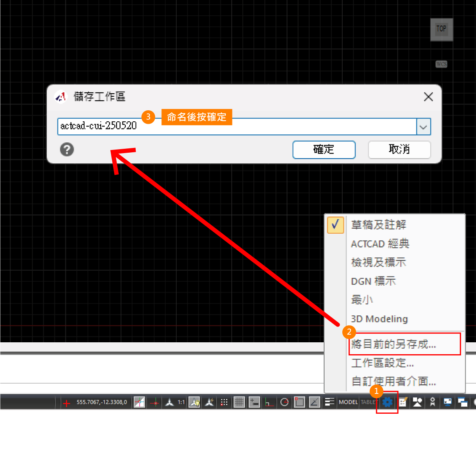Click the TOP view cube face

tap(441, 29)
